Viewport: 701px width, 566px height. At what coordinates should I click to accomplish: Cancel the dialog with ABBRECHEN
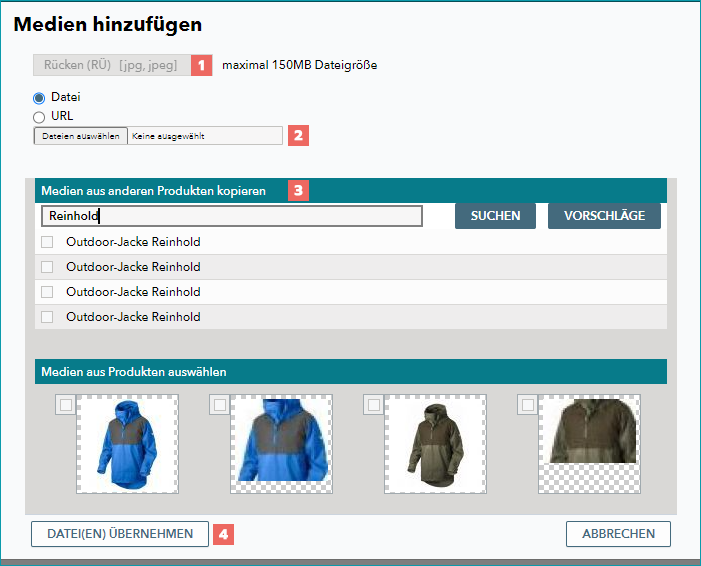coord(618,534)
